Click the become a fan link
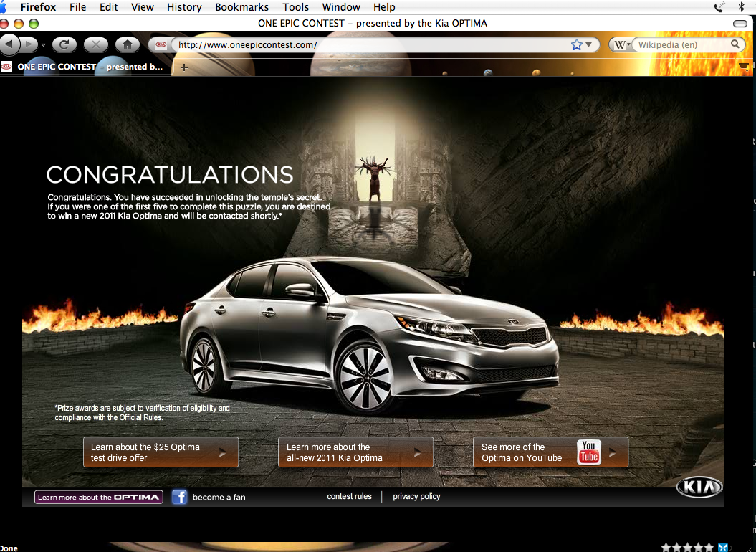 click(x=219, y=497)
